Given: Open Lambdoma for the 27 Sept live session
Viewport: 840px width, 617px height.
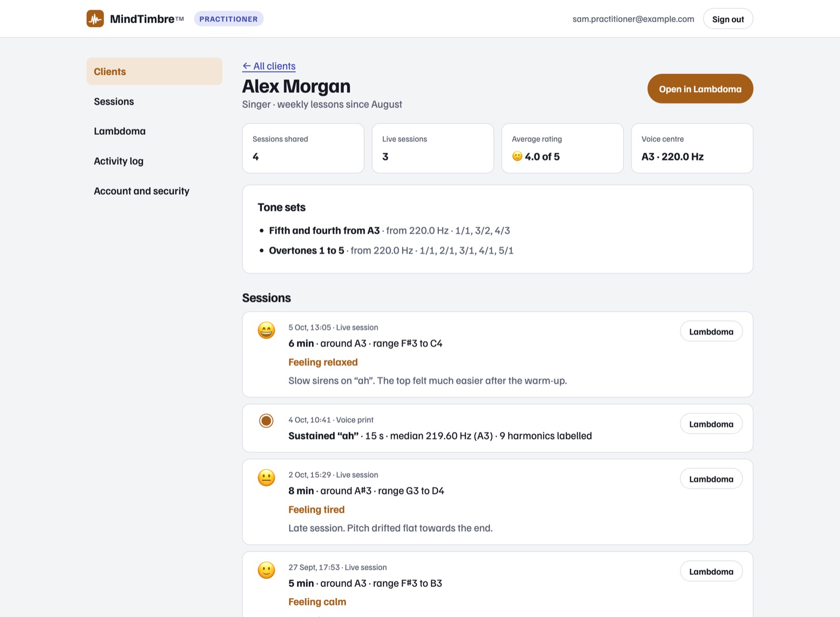Looking at the screenshot, I should coord(711,571).
